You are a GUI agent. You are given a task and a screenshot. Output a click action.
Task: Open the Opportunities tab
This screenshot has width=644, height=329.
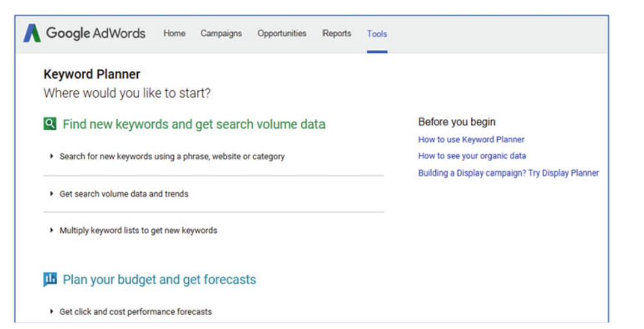click(x=282, y=34)
